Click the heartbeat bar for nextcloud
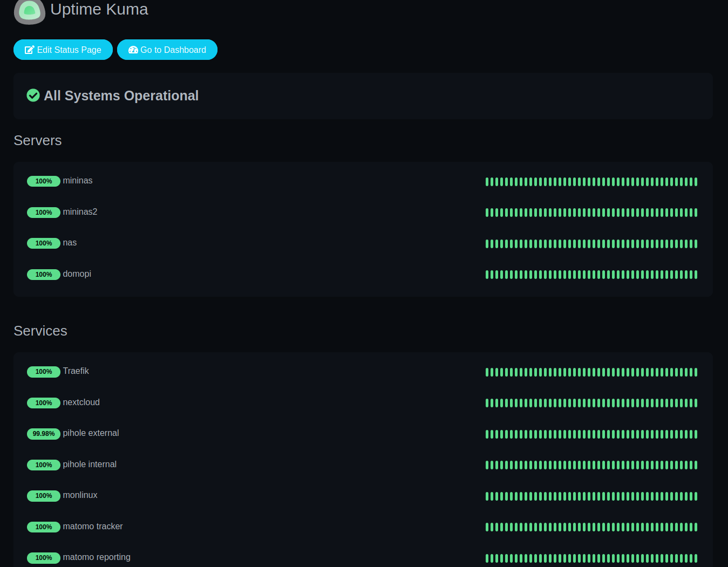This screenshot has height=567, width=728. (x=591, y=403)
